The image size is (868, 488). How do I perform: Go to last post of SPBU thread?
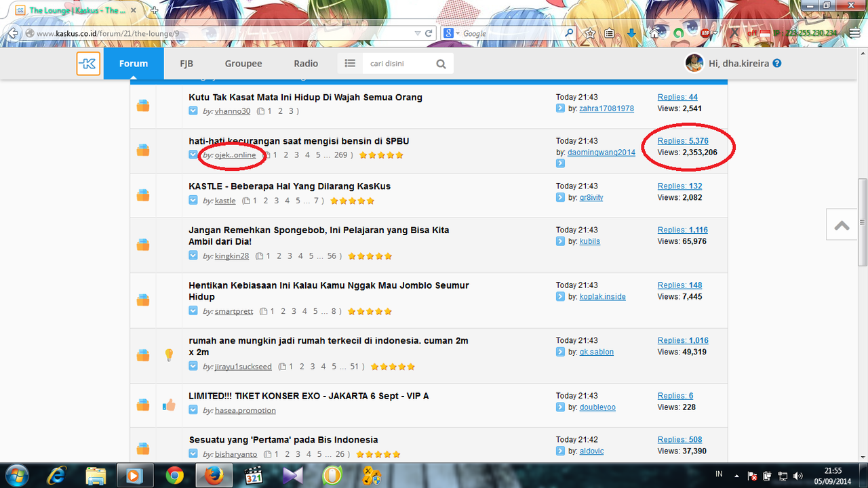(x=560, y=163)
